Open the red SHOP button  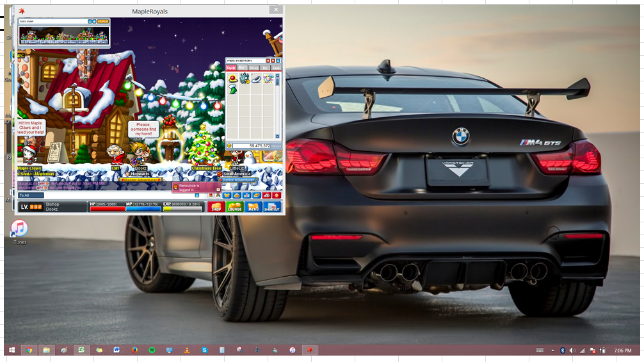point(216,207)
